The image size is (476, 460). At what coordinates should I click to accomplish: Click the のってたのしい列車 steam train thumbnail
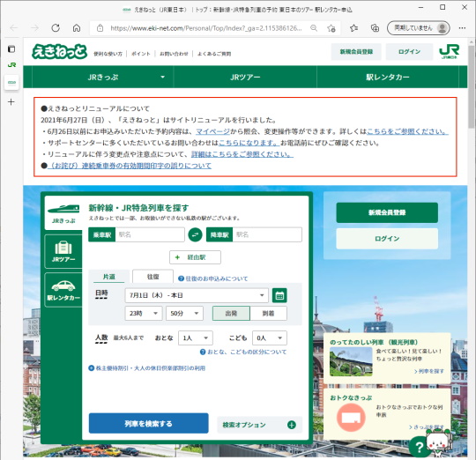point(351,361)
